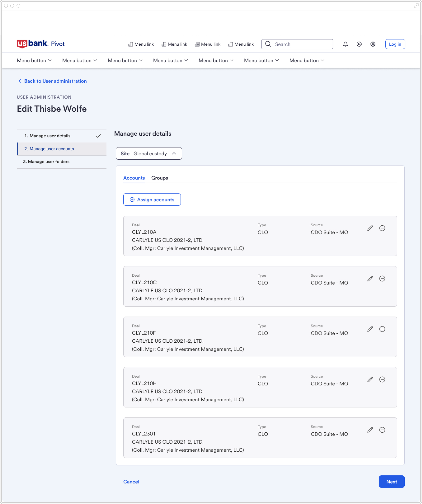Viewport: 422px width, 504px height.
Task: Collapse the Site Global custody dropdown
Action: click(x=149, y=153)
